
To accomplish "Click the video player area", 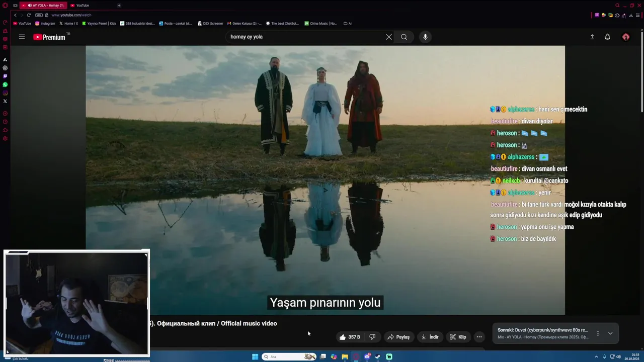I will [325, 180].
